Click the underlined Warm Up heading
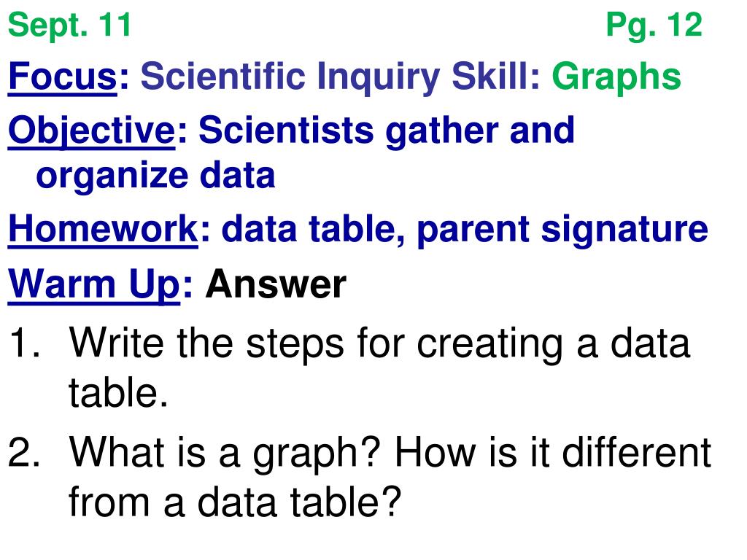 click(94, 285)
